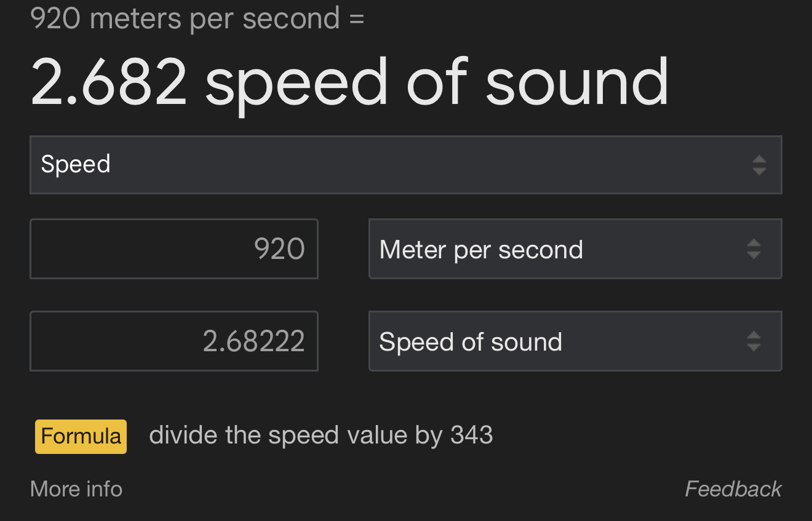Click up arrow beside Meter per second
This screenshot has height=521, width=812.
point(754,243)
